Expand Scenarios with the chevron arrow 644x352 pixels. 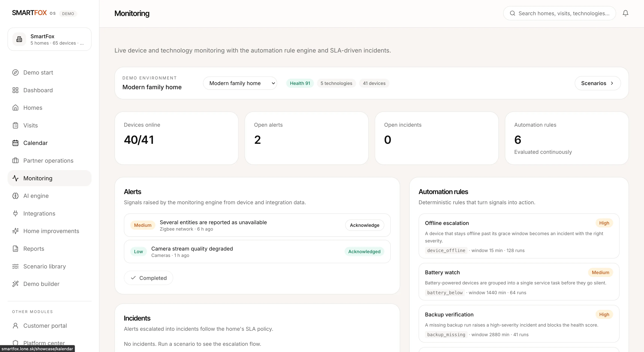[612, 83]
